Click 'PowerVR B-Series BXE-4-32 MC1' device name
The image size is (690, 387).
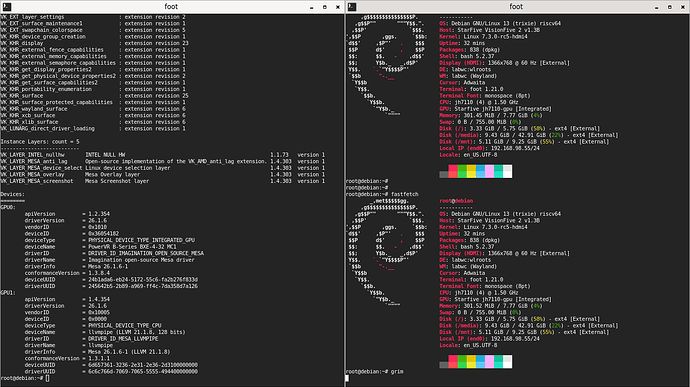coord(132,247)
